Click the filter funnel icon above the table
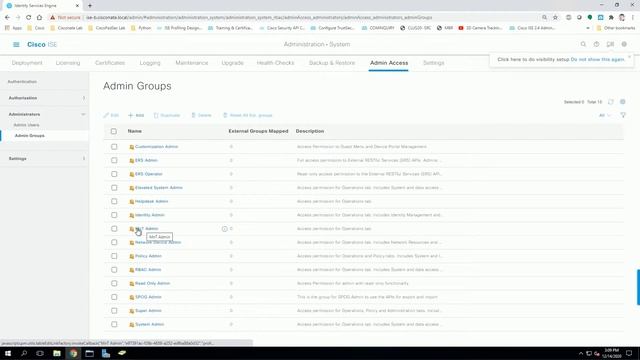The height and width of the screenshot is (360, 640). (x=623, y=115)
